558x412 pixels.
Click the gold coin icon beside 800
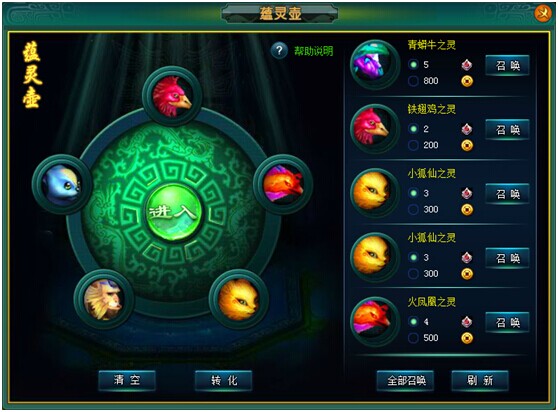(467, 81)
